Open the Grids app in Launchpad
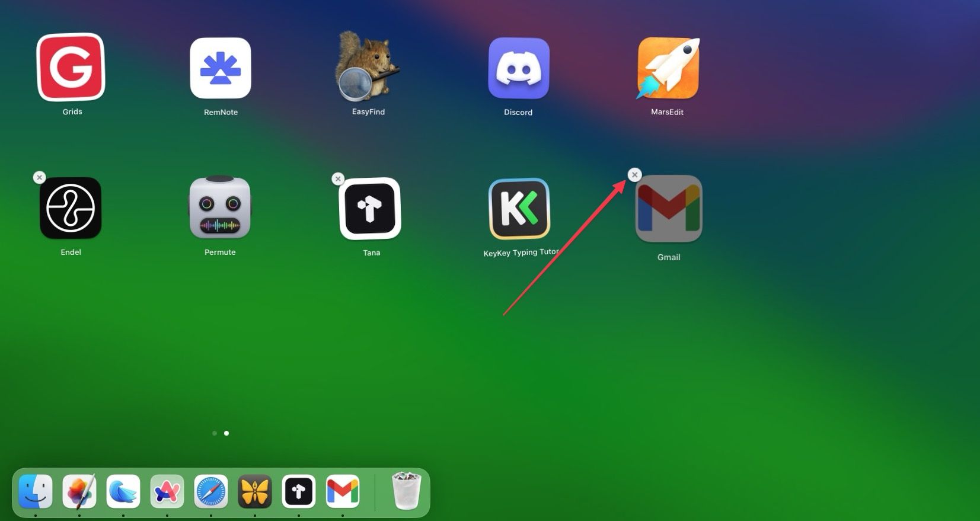Viewport: 980px width, 521px height. click(x=71, y=68)
